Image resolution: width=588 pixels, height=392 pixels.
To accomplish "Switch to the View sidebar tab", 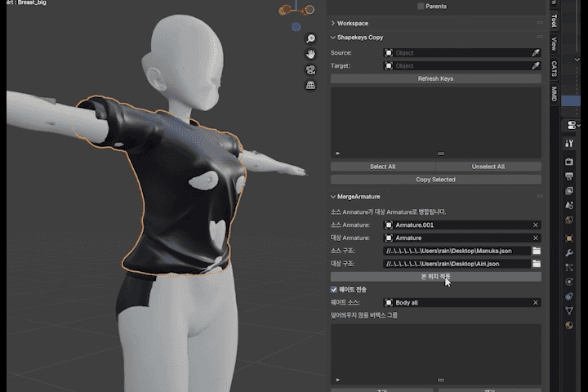I will click(554, 44).
